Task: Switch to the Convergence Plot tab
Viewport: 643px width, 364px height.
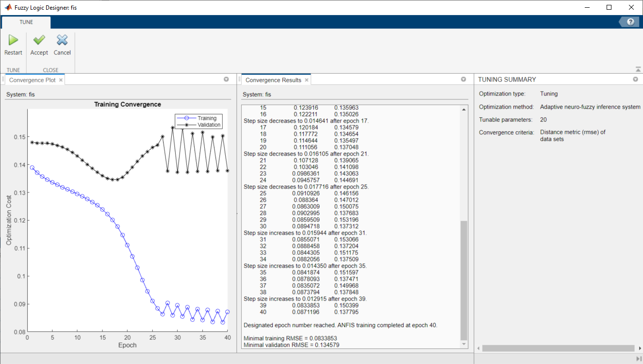Action: tap(32, 79)
